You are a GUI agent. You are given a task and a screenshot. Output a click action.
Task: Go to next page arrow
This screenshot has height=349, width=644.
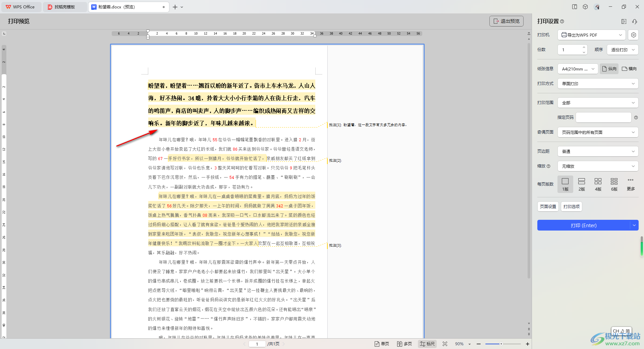click(284, 344)
